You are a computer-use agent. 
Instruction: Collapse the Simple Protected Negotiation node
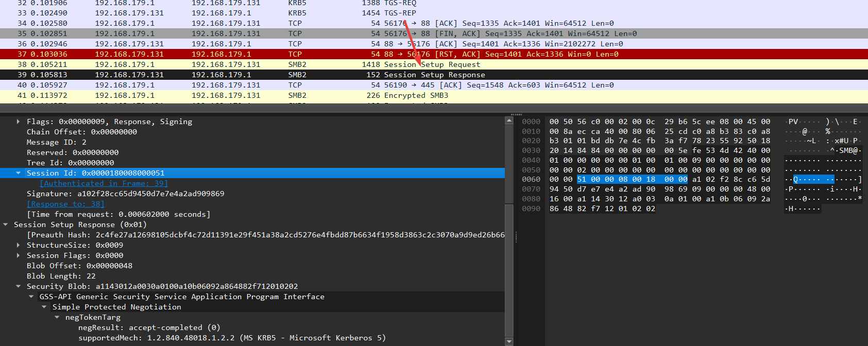tap(44, 307)
